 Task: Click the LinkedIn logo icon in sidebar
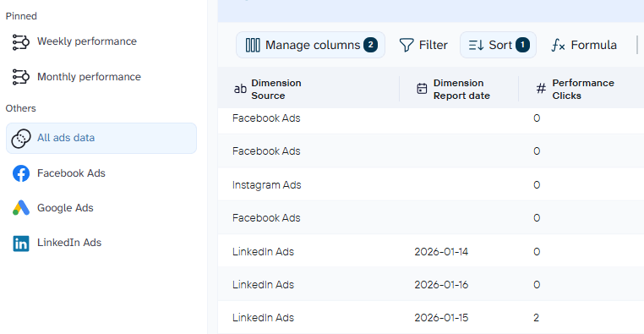click(21, 244)
